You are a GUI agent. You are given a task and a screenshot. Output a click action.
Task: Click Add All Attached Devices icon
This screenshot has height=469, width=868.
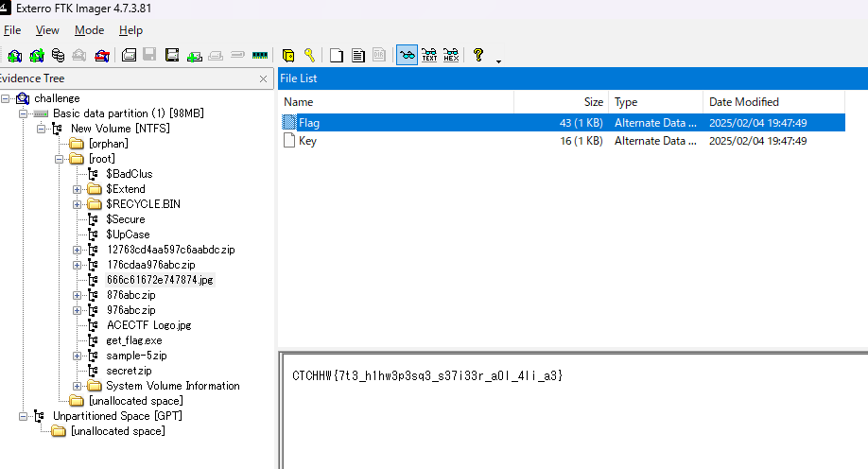coord(37,56)
